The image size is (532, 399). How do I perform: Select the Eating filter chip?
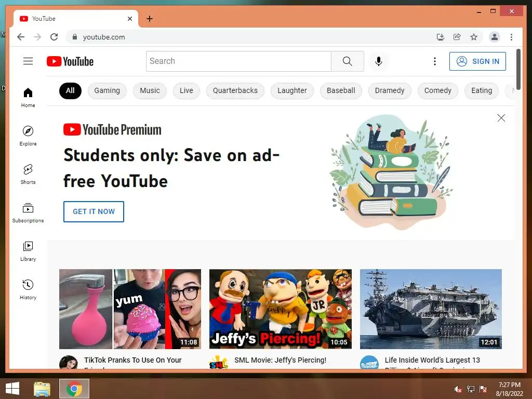point(482,90)
